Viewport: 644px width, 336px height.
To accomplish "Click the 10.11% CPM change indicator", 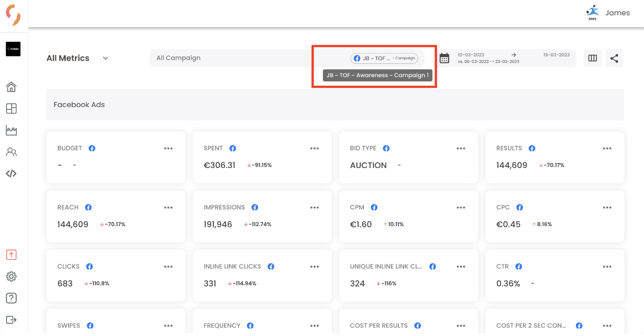I will coord(393,224).
